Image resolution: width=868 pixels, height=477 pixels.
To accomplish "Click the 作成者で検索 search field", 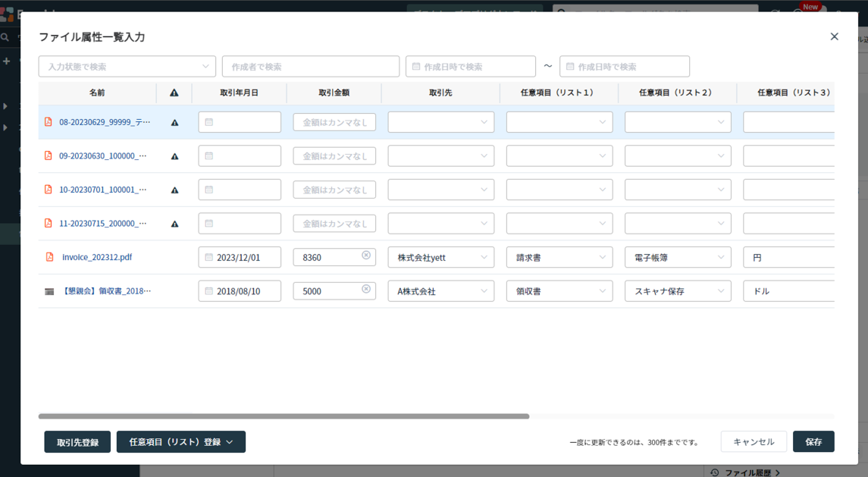I will pos(310,67).
